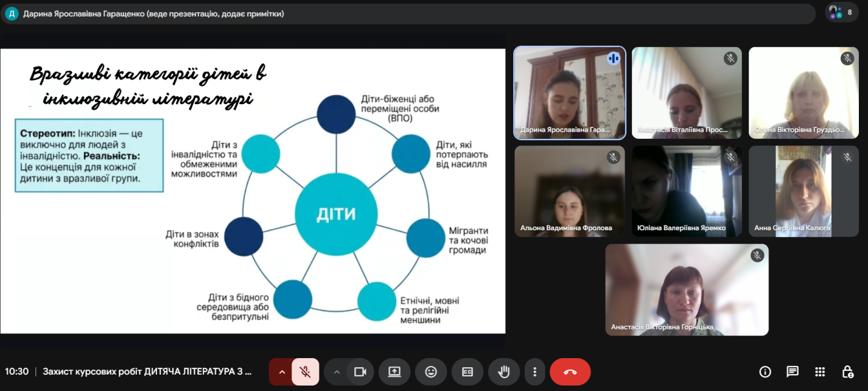Open video settings arrow next to camera
Viewport: 868px width, 391px height.
click(x=337, y=372)
